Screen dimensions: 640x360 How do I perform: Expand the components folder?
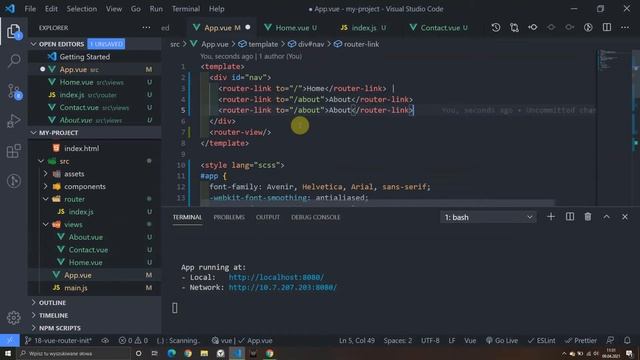(46, 187)
